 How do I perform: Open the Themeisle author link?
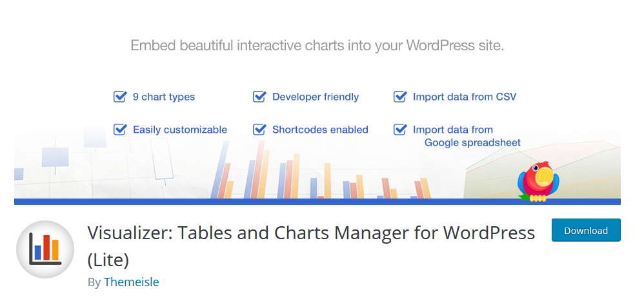pos(132,282)
